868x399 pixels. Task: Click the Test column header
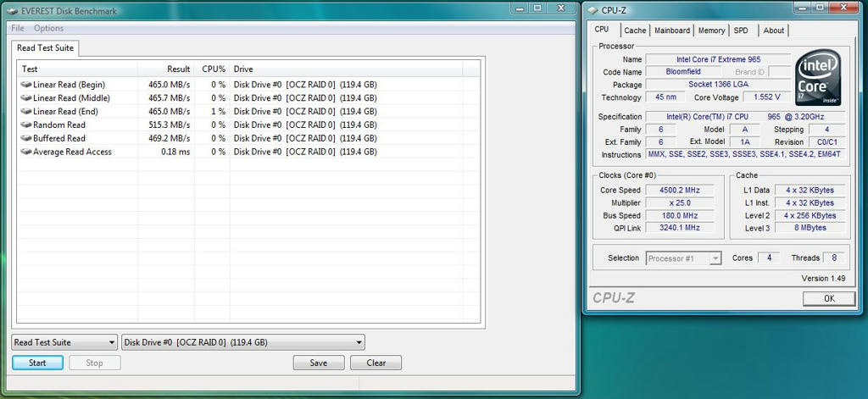[77, 69]
